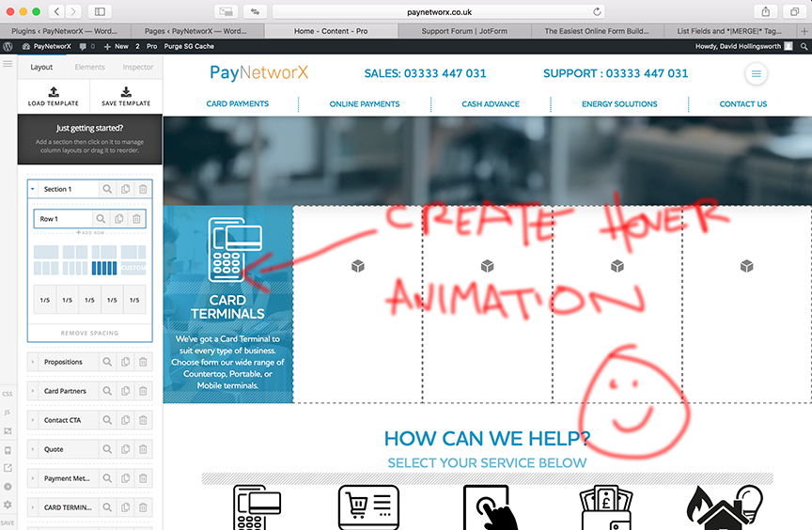The width and height of the screenshot is (812, 530).
Task: Delete the Quote section with trash icon
Action: [143, 449]
